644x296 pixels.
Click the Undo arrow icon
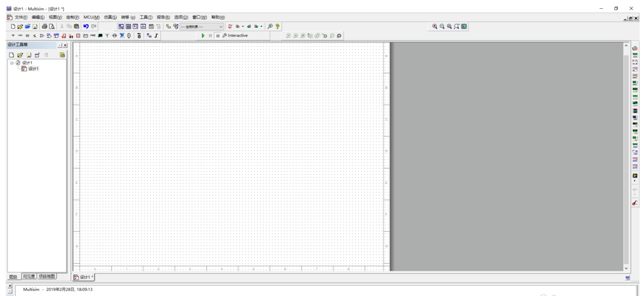86,27
